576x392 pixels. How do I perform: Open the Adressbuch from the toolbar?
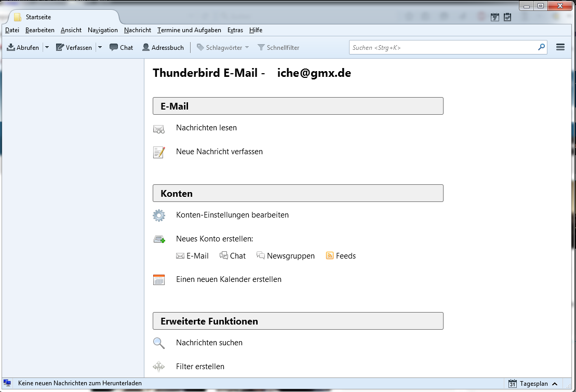click(x=163, y=47)
